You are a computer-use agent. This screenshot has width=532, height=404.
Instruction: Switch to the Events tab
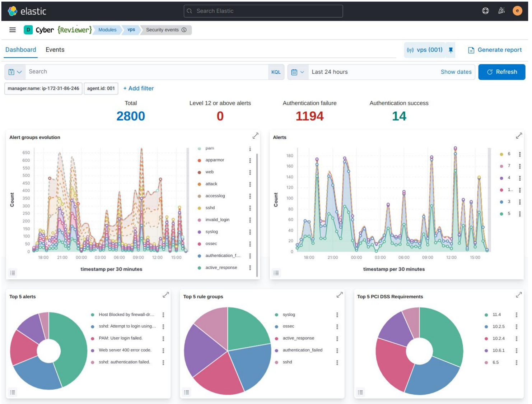point(55,50)
